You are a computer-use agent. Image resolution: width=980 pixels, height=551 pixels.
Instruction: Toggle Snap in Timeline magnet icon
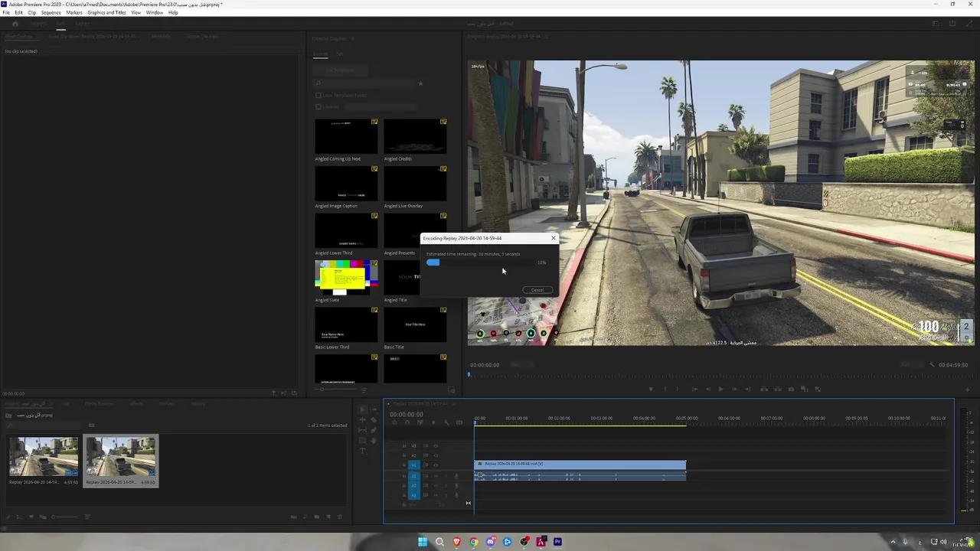[407, 422]
